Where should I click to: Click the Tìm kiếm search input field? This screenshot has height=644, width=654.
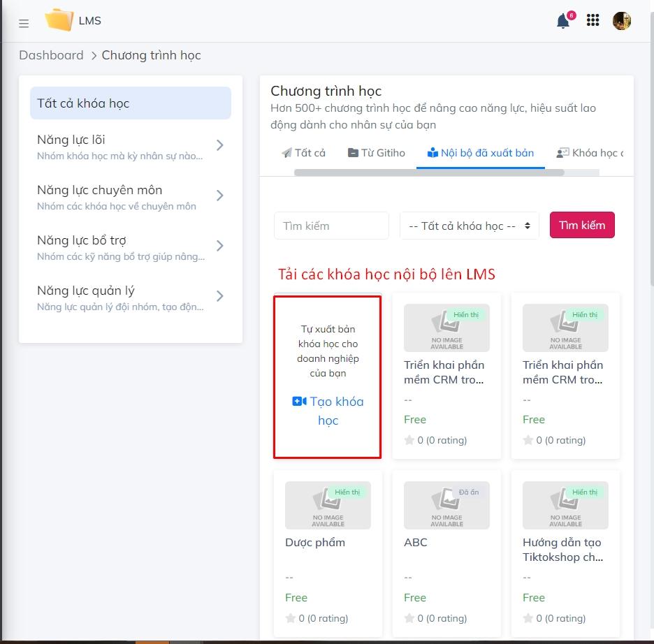[331, 225]
